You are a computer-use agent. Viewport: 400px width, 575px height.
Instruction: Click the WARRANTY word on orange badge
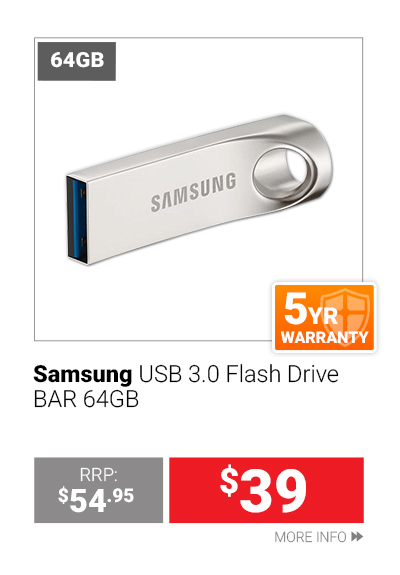[x=324, y=337]
